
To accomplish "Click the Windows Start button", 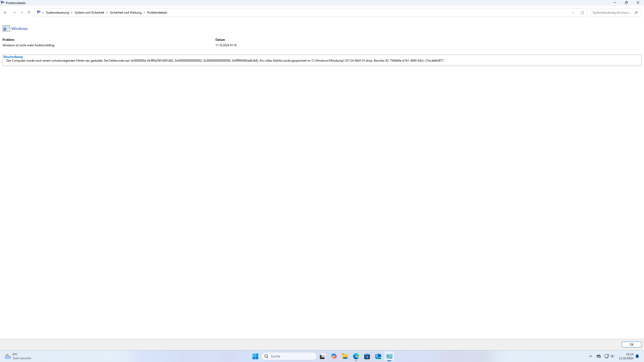I will click(255, 356).
